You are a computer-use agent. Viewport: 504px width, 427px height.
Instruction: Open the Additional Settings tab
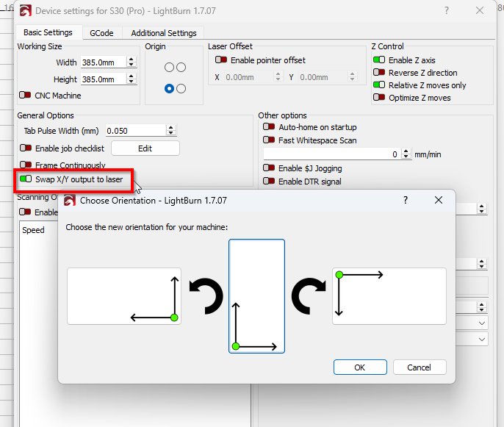164,33
